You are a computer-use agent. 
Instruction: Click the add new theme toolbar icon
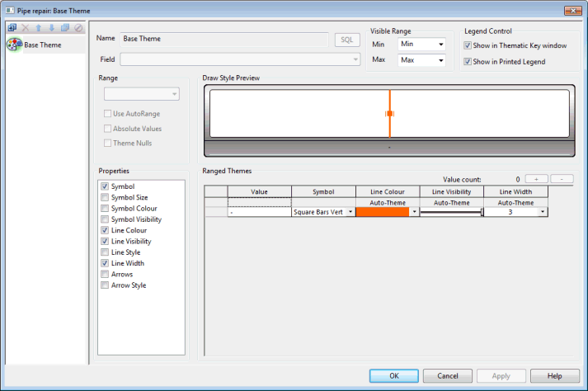coord(12,27)
